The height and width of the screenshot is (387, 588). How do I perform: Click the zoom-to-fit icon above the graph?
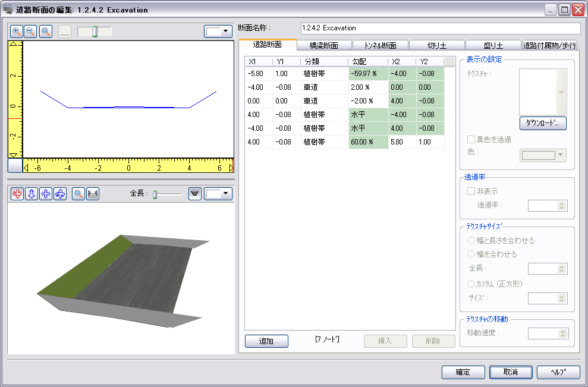(x=45, y=32)
